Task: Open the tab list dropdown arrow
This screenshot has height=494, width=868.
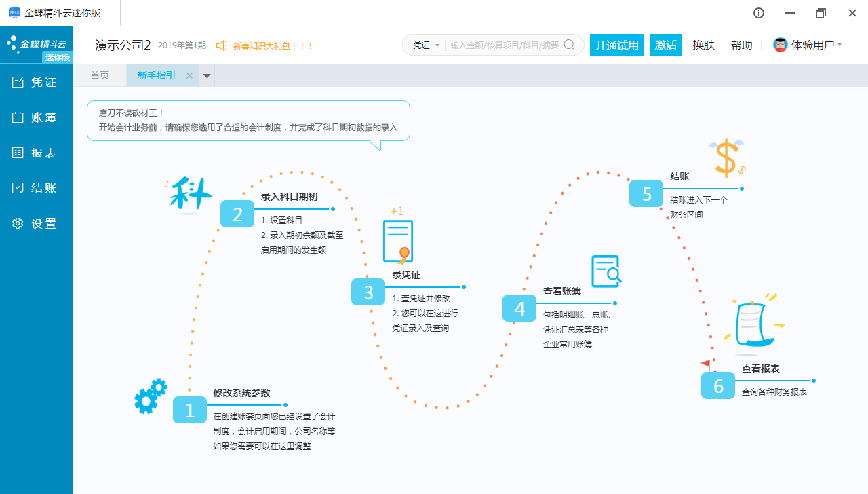Action: click(x=207, y=76)
